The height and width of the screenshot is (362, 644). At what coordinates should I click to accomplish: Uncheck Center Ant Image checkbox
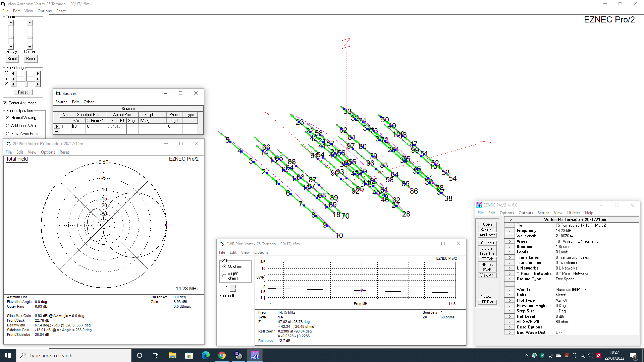[5, 103]
